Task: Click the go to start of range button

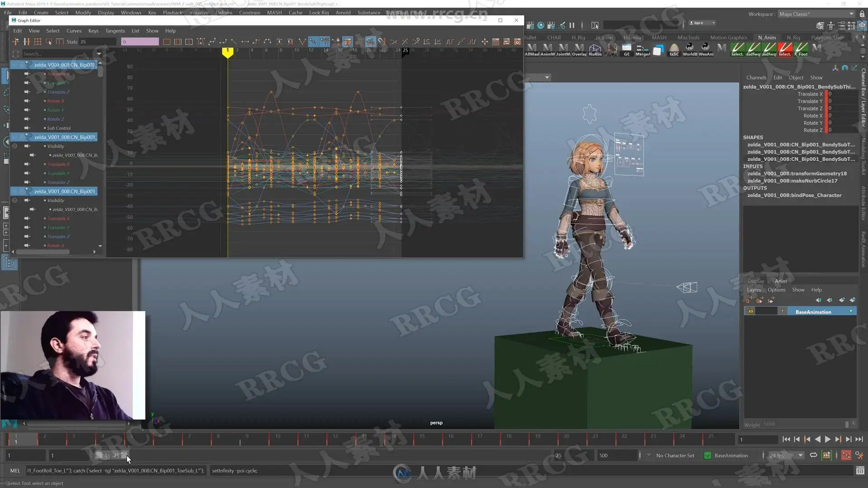Action: tap(786, 439)
